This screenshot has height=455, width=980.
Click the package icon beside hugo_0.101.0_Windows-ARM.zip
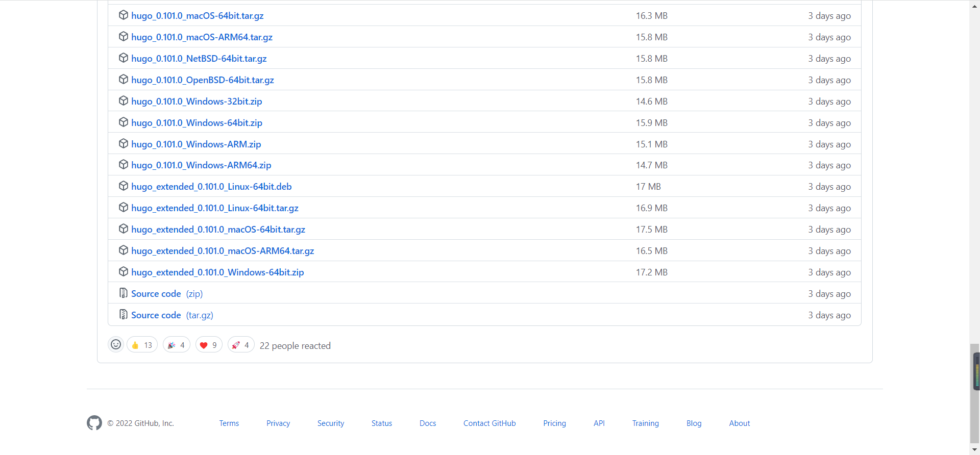coord(123,144)
